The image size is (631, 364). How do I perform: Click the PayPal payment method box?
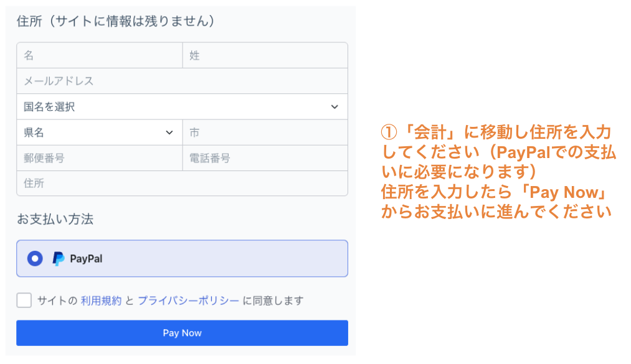pos(183,258)
